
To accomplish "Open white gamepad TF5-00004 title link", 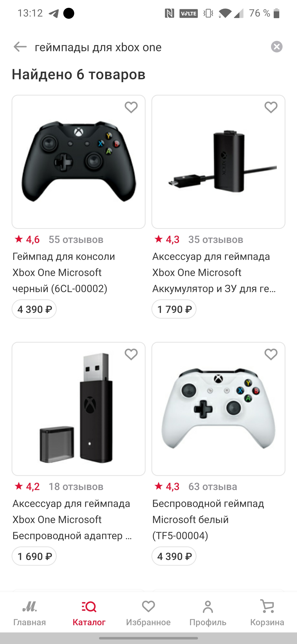I will [208, 520].
